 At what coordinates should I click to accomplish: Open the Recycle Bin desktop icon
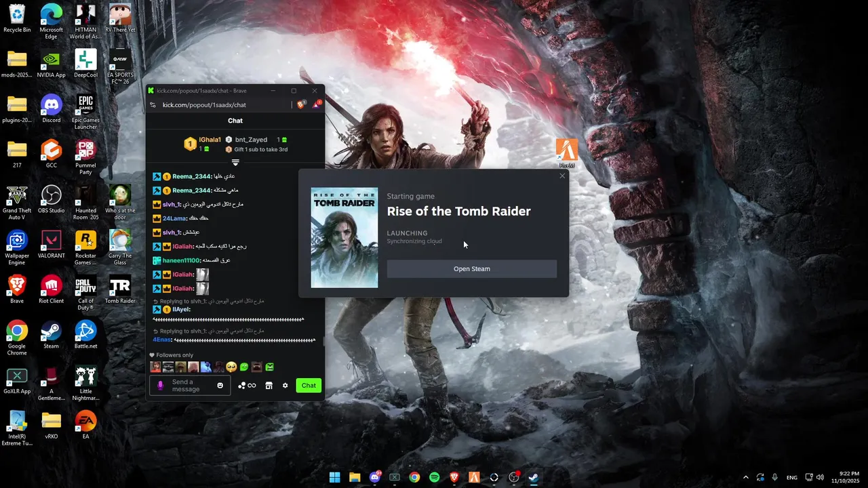17,18
